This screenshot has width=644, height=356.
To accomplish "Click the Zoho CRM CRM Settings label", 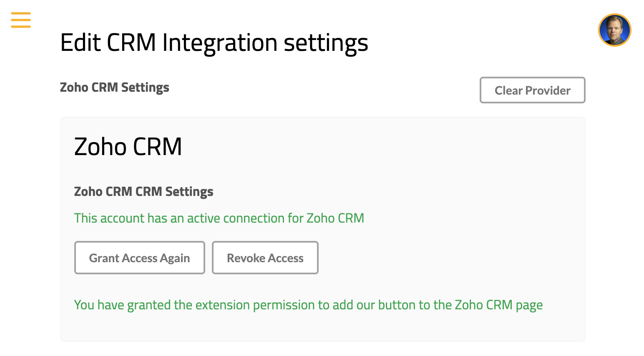I will click(x=143, y=192).
